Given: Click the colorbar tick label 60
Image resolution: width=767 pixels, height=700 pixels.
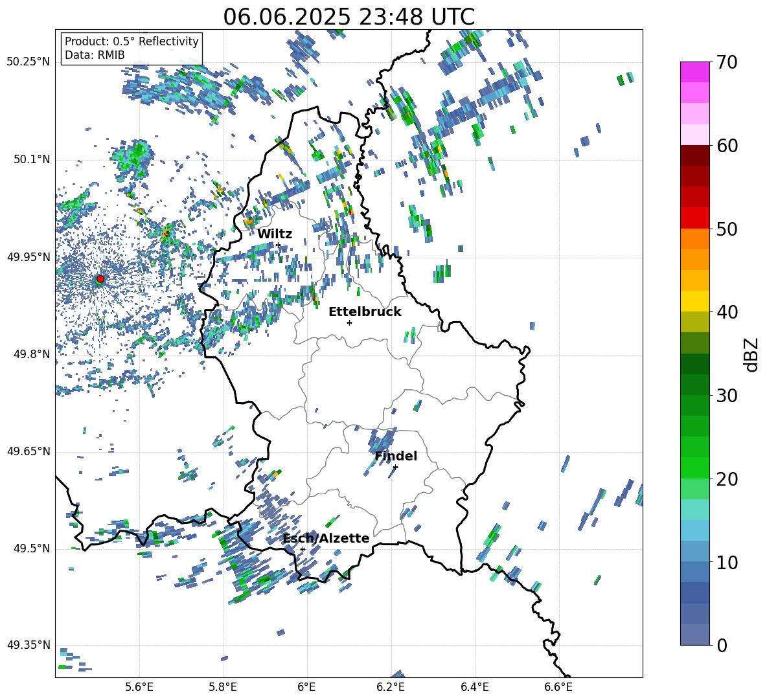Looking at the screenshot, I should coord(727,146).
